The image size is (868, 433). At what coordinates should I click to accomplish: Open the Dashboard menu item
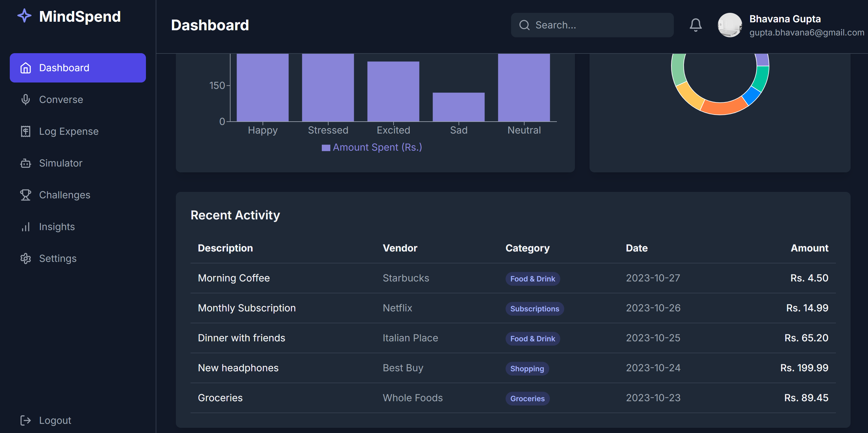click(78, 68)
